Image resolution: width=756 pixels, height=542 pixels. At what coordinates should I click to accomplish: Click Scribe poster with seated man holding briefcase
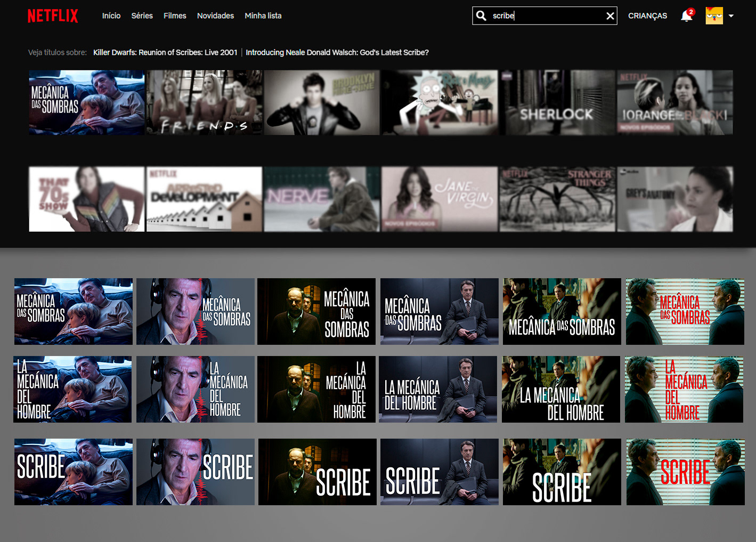tap(440, 472)
